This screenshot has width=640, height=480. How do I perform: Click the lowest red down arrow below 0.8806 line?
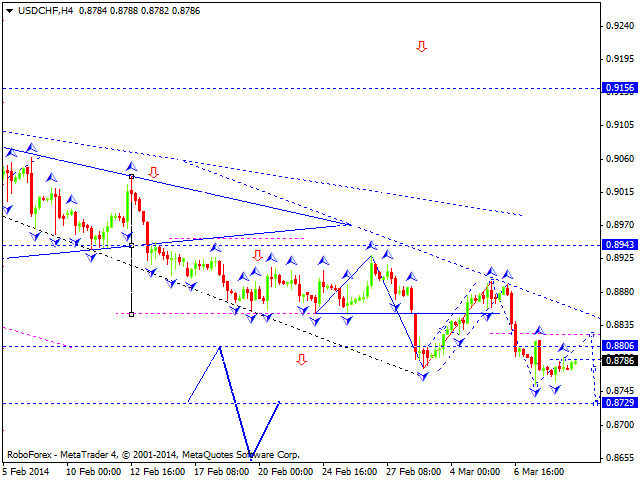coord(301,359)
